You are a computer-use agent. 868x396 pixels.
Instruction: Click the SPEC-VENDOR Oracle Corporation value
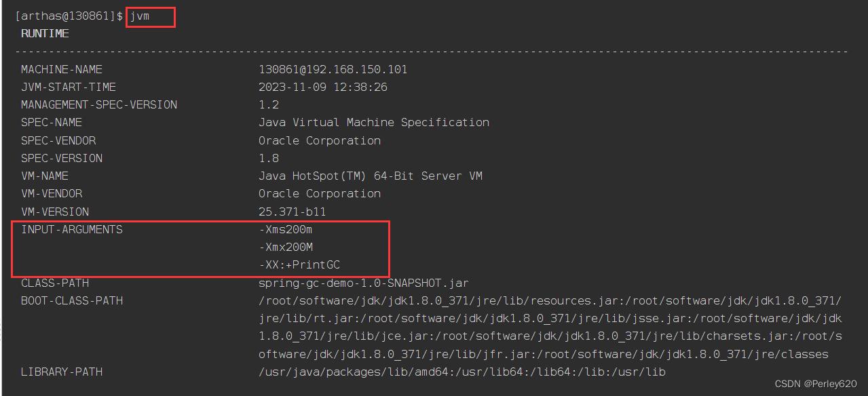[320, 140]
